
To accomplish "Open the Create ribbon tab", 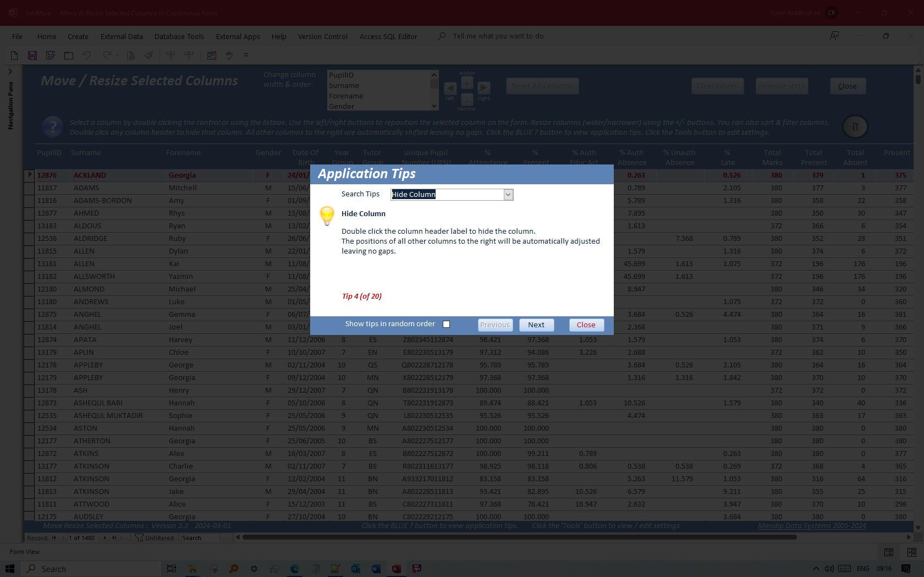I will click(78, 36).
